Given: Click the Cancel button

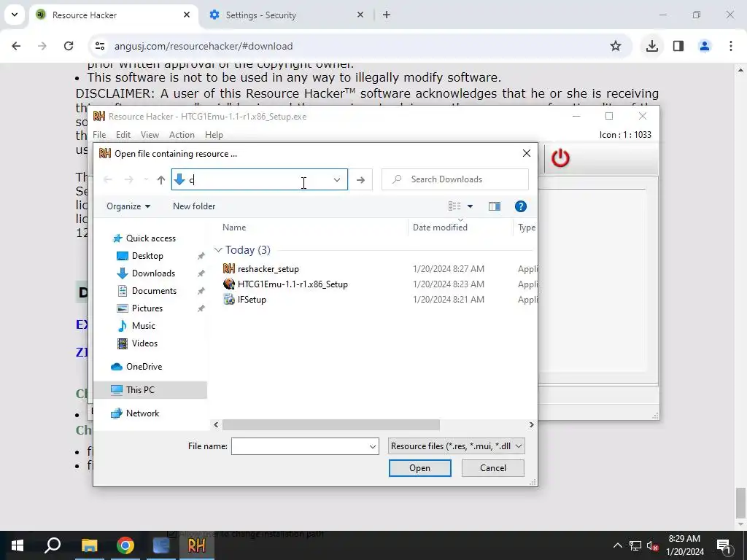Looking at the screenshot, I should click(493, 468).
